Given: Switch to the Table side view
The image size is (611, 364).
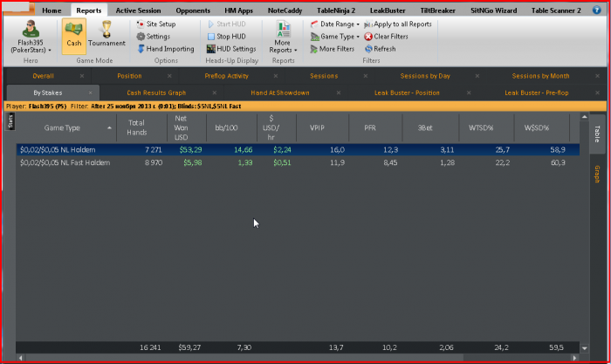Looking at the screenshot, I should point(597,134).
